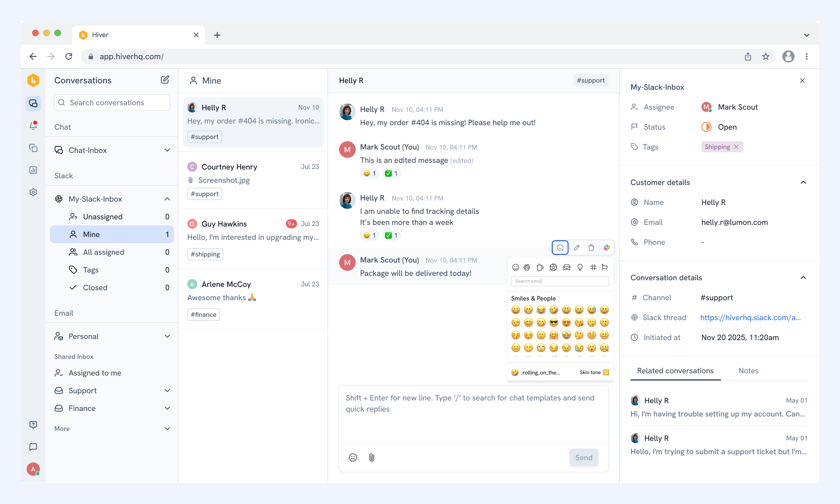
Task: Remove the Shipping tag
Action: pos(736,147)
